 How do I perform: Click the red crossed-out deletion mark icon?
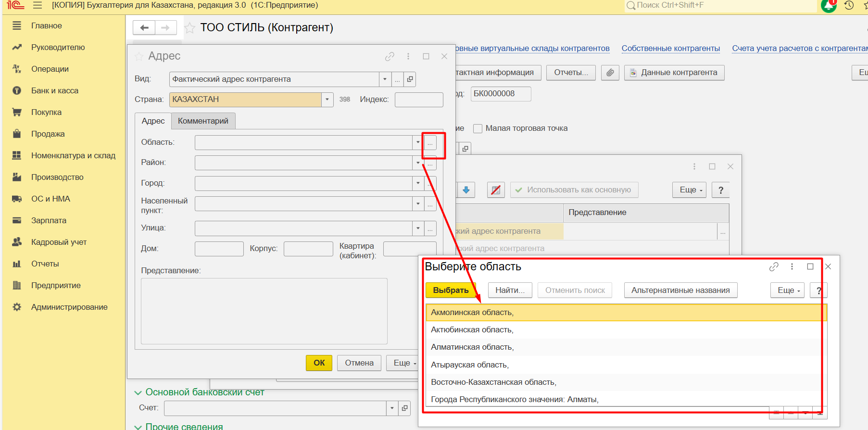point(495,190)
